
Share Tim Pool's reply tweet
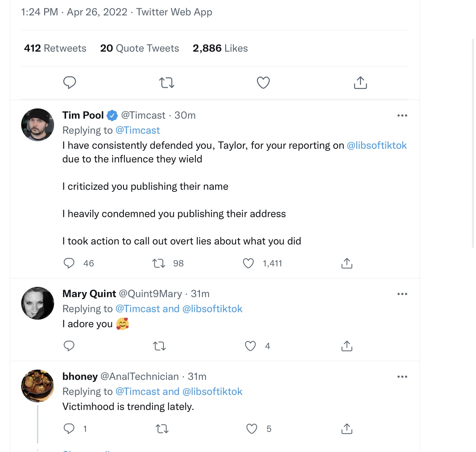tap(347, 263)
